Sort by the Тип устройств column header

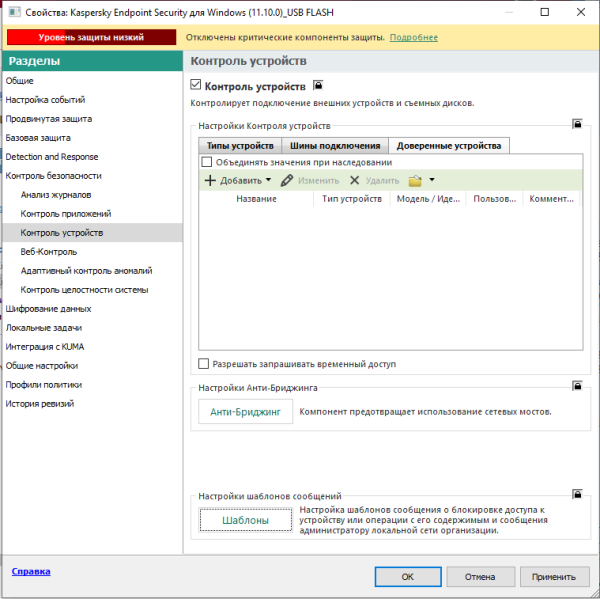352,199
